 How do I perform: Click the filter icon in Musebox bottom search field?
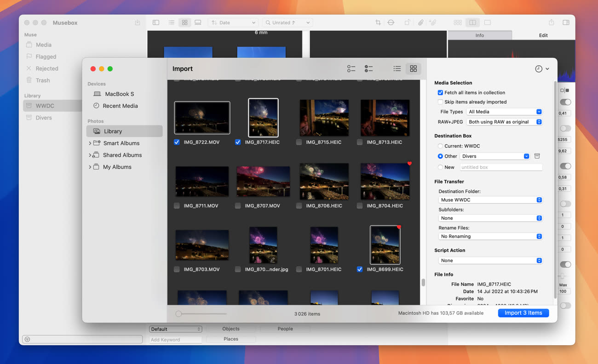pos(27,339)
